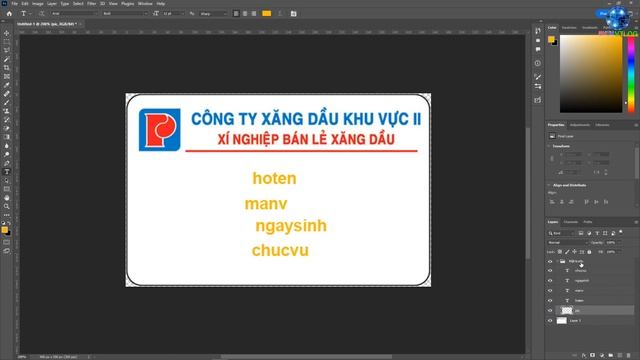Select the Lasso tool

pyautogui.click(x=7, y=51)
